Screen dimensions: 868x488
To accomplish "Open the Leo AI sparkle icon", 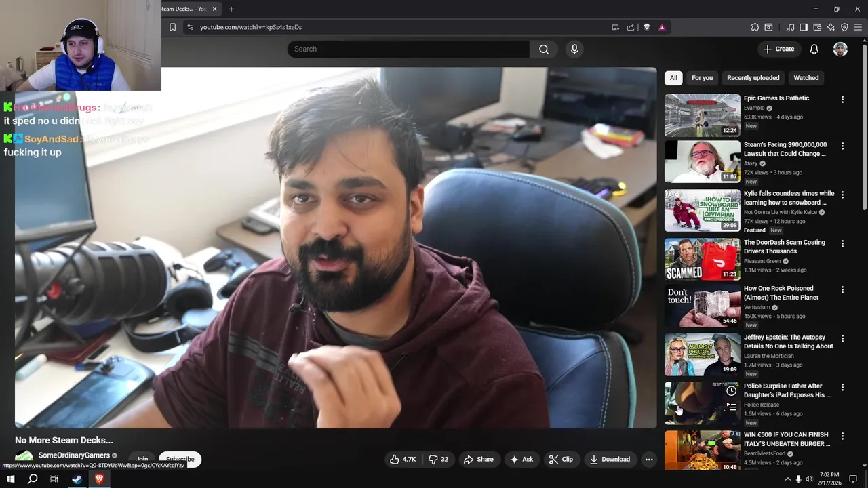I will (x=831, y=27).
